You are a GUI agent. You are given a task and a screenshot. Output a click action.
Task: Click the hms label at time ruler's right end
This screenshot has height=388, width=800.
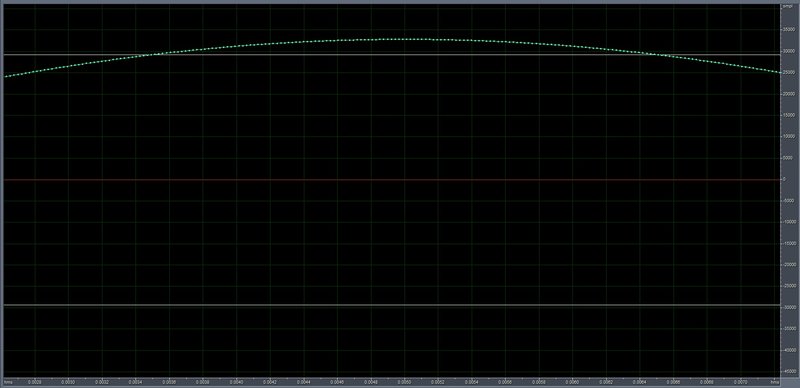pyautogui.click(x=775, y=381)
